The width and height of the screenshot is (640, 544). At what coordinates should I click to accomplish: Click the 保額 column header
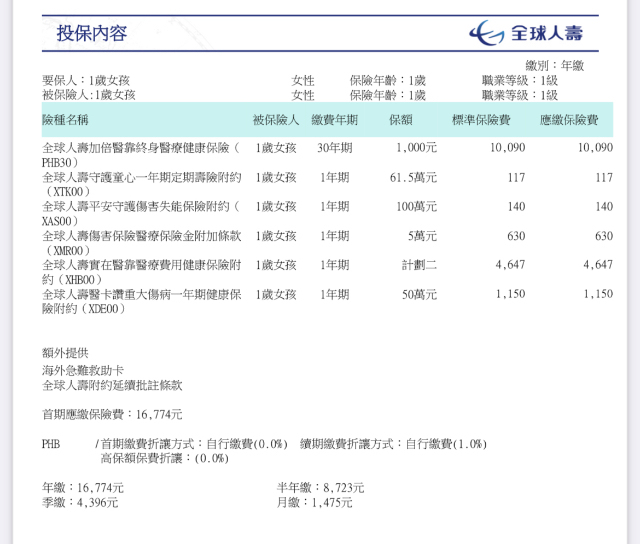pos(400,120)
